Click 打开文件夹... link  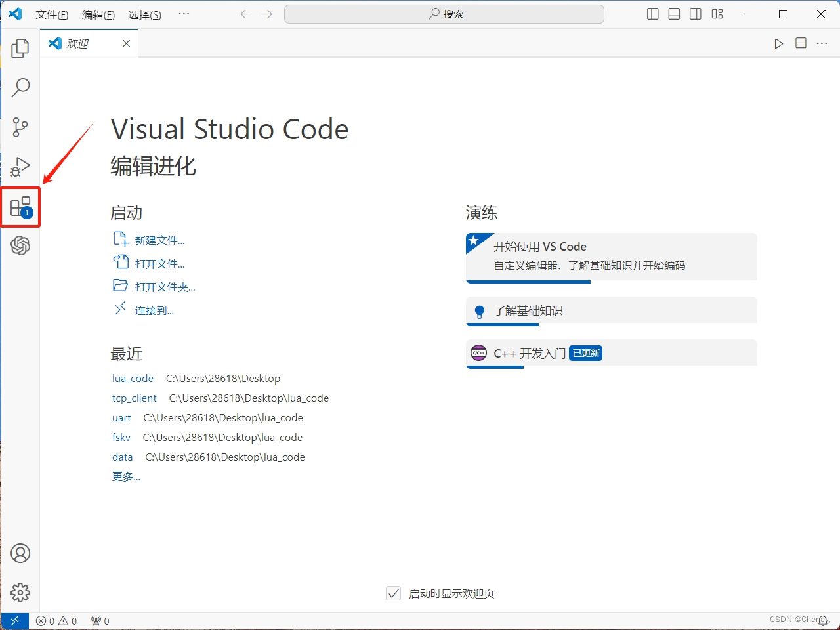(165, 287)
